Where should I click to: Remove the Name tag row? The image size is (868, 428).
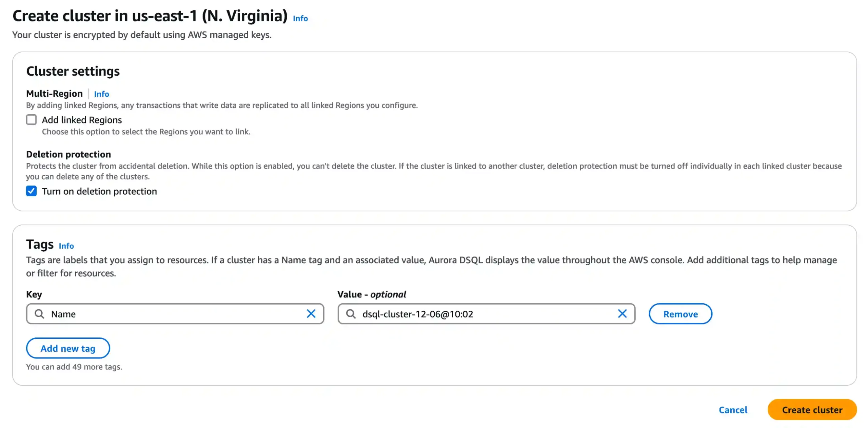680,314
